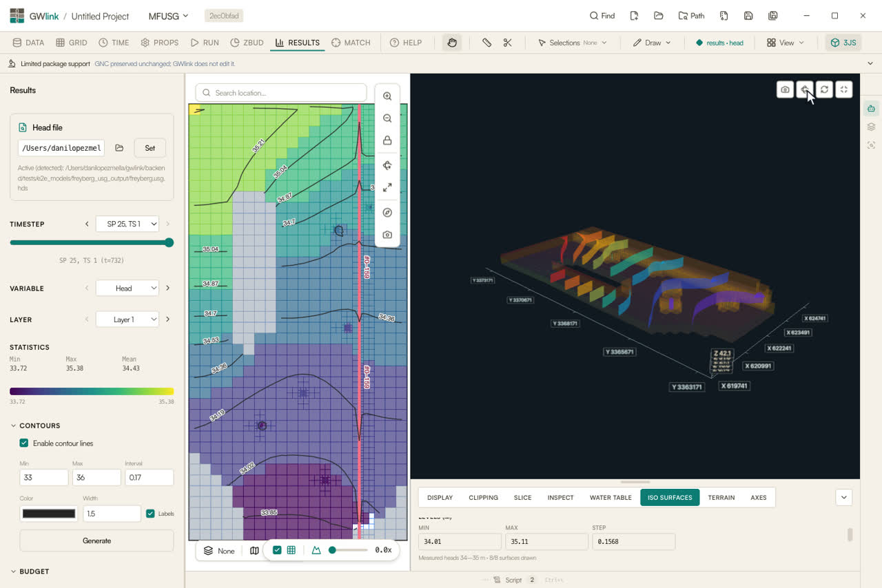Viewport: 882px width, 588px height.
Task: Click the new file icon
Action: coord(634,16)
